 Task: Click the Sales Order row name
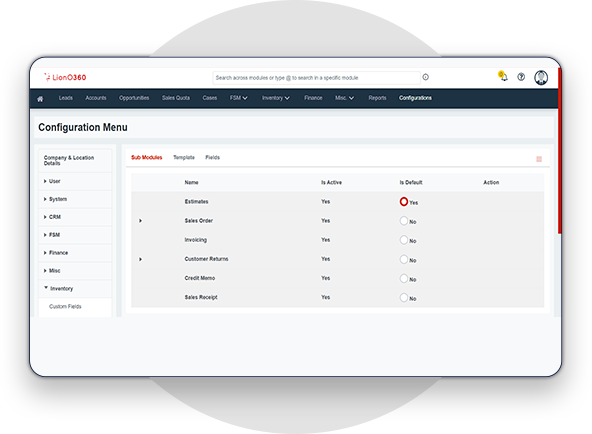[x=199, y=221]
